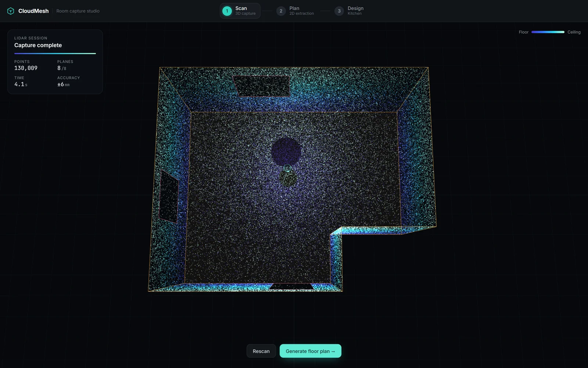Go to the Plan 2D extraction step
Screen dimensions: 588x368
296,11
